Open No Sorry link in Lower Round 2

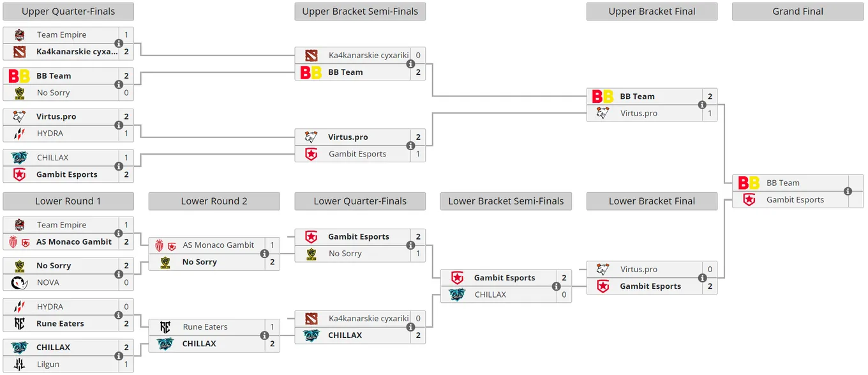click(x=200, y=262)
